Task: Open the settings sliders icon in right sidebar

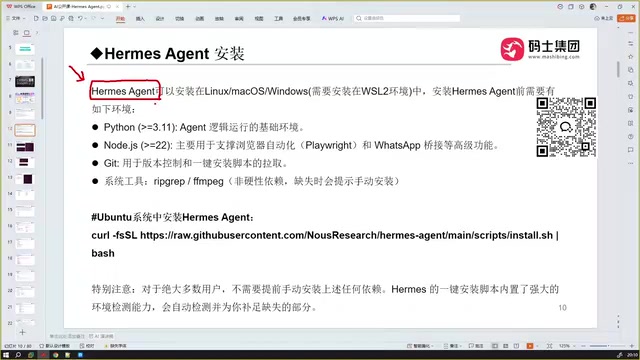Action: pos(631,43)
